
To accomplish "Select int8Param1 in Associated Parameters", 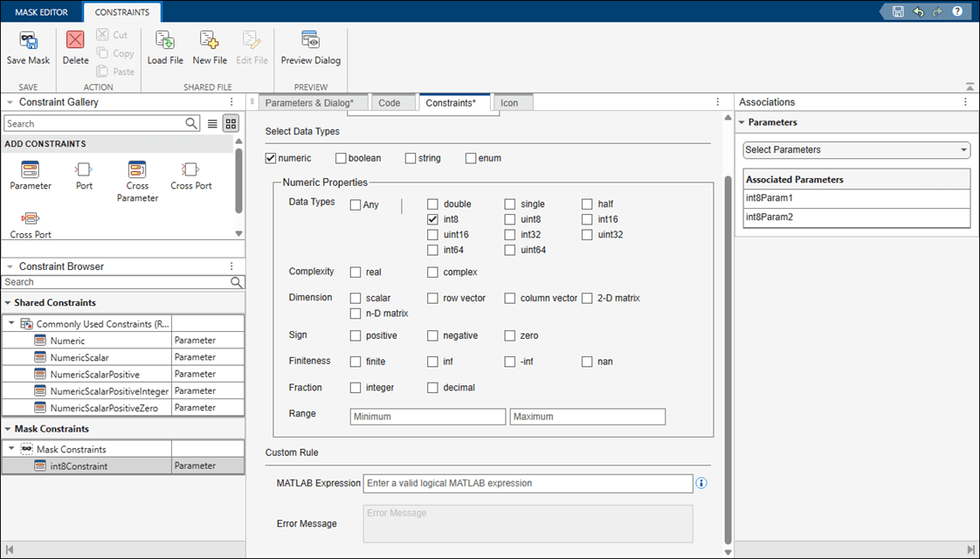I will click(x=770, y=198).
